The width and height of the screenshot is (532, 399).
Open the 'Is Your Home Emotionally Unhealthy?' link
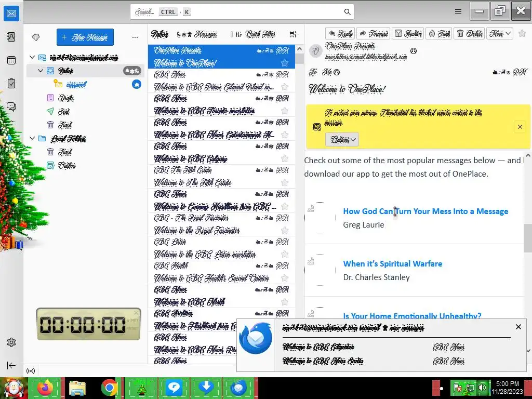pyautogui.click(x=412, y=315)
